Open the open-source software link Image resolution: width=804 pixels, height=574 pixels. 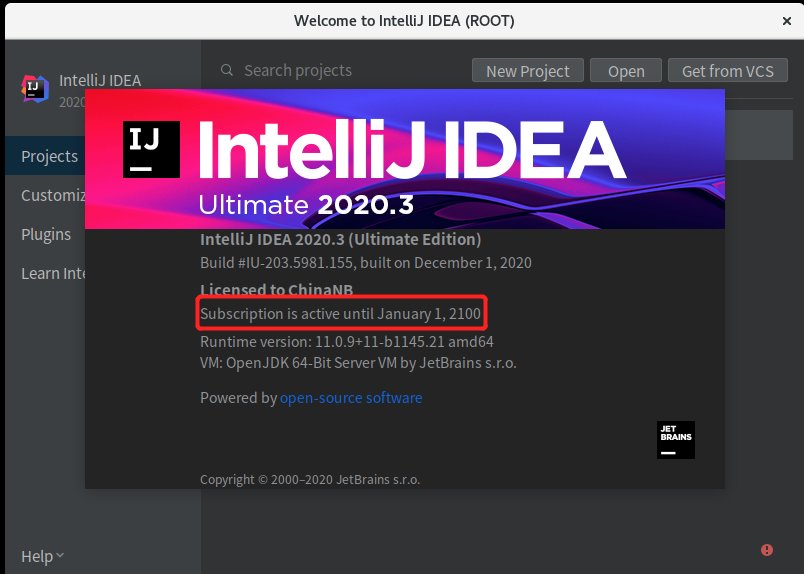pyautogui.click(x=351, y=398)
